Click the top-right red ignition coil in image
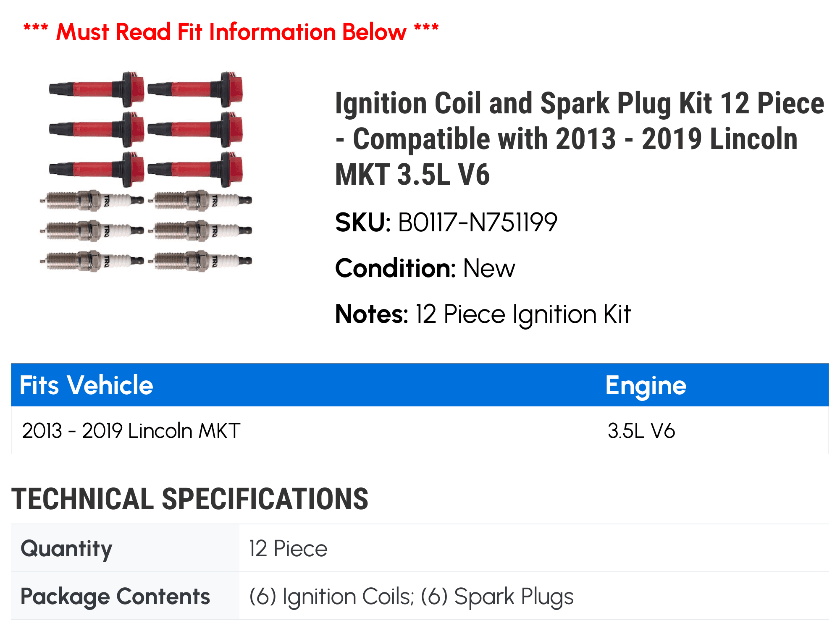 point(195,89)
